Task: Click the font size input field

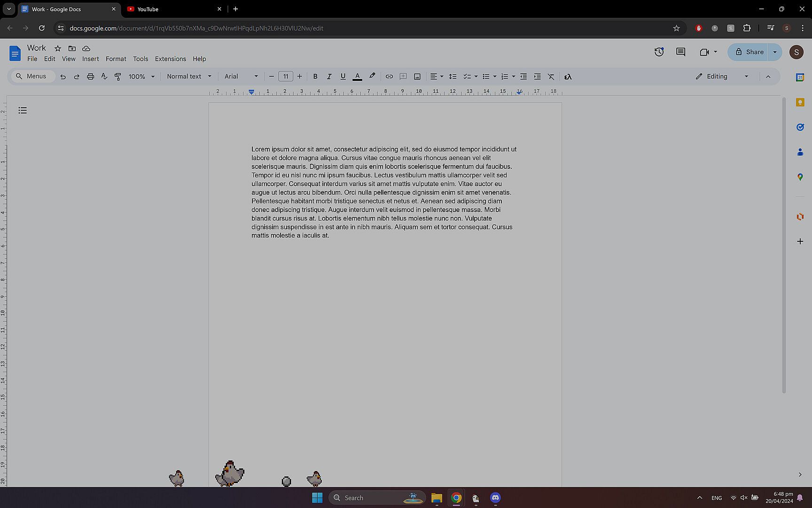Action: click(x=285, y=77)
